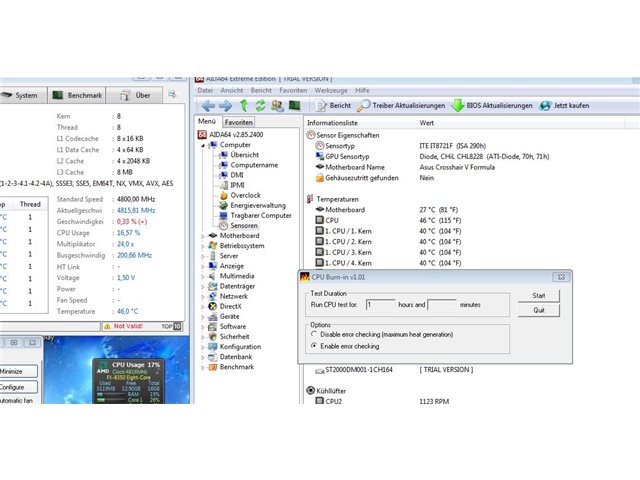
Task: Expand the Motherboard tree node
Action: pyautogui.click(x=203, y=236)
